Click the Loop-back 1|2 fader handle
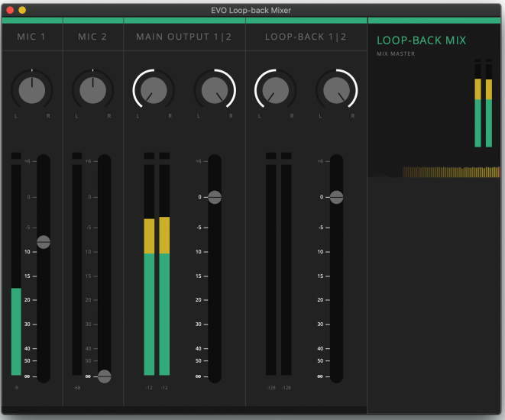 pos(336,197)
